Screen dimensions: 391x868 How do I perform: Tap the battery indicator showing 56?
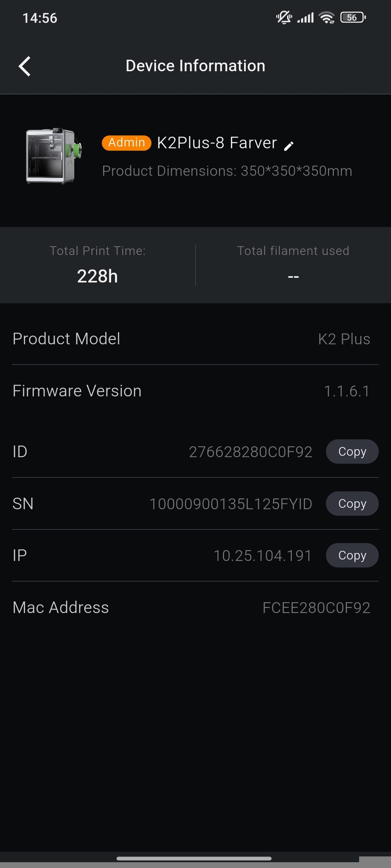point(353,17)
